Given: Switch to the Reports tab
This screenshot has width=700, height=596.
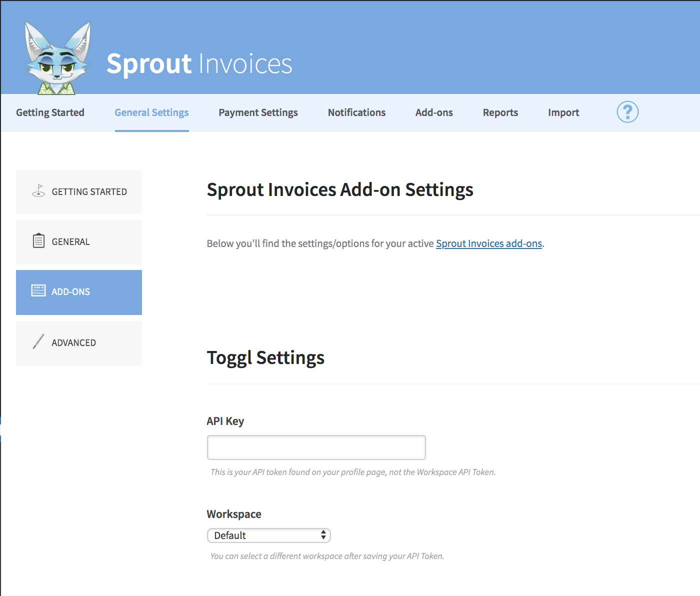Looking at the screenshot, I should (500, 112).
